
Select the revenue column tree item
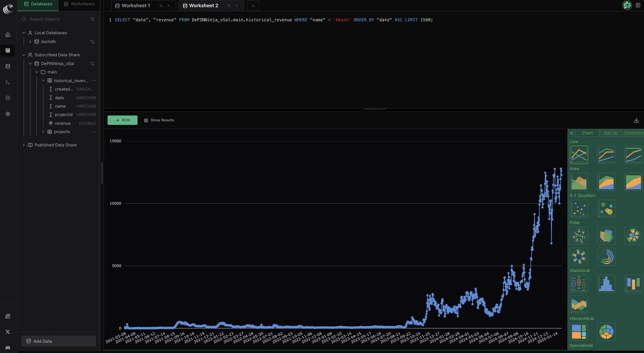(62, 123)
